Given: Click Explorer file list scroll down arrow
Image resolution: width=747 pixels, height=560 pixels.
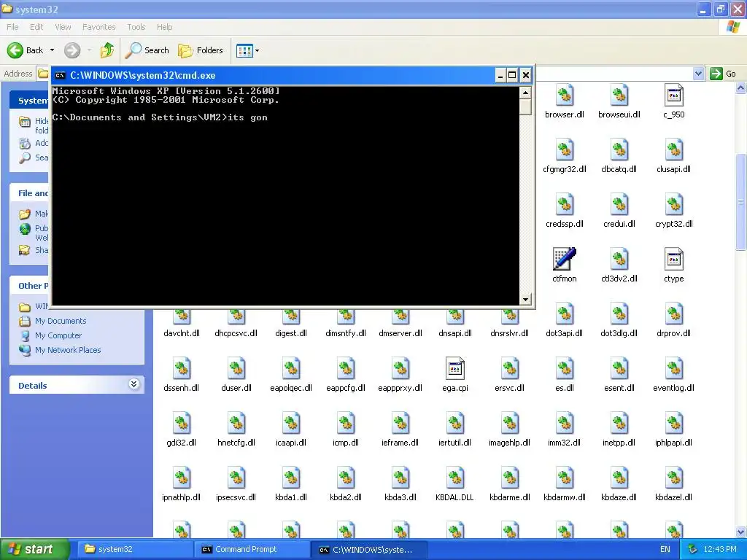Looking at the screenshot, I should [741, 532].
